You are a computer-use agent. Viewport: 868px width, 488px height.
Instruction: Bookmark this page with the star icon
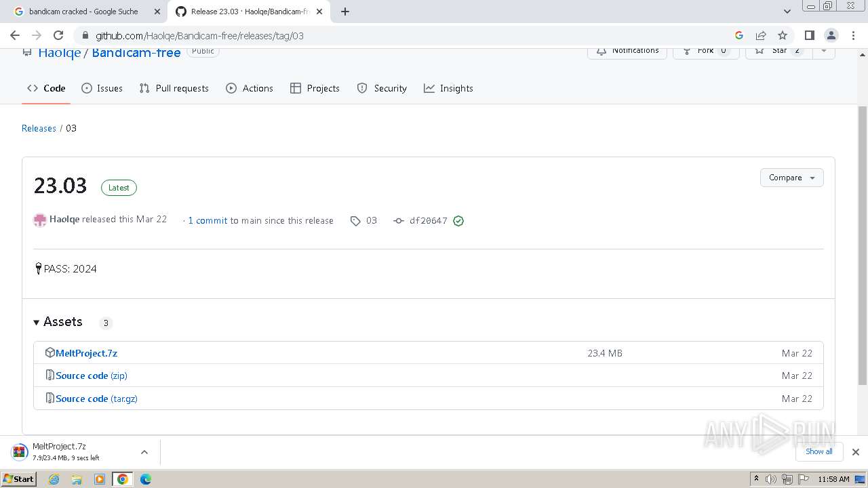pos(783,35)
